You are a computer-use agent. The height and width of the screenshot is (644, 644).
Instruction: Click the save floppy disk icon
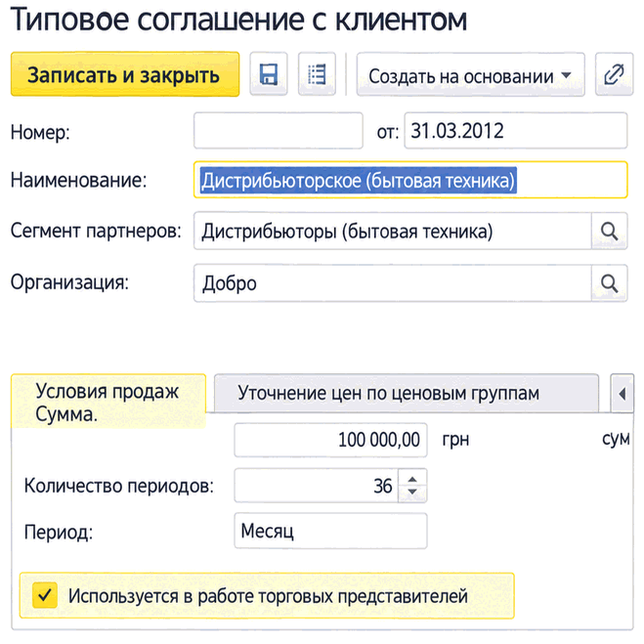269,74
